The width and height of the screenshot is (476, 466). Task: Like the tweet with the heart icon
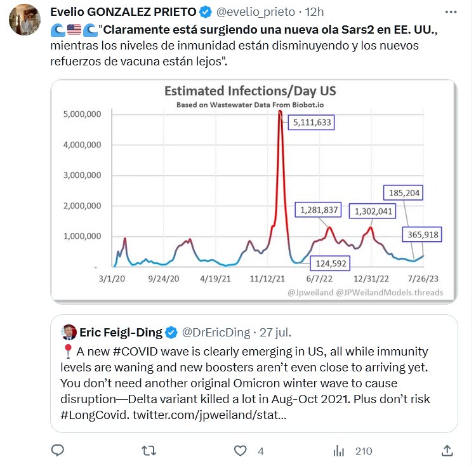point(240,451)
